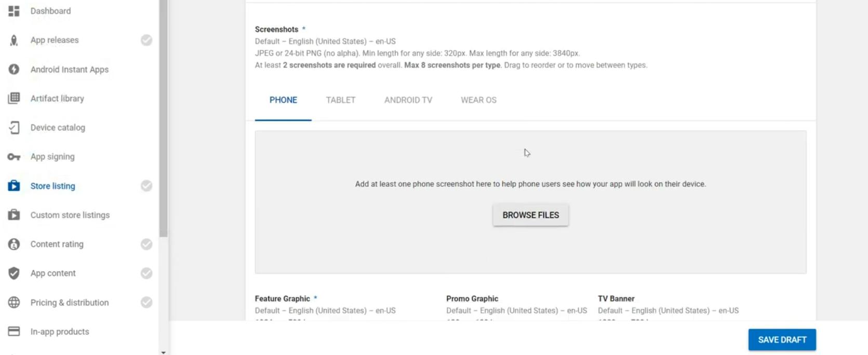The height and width of the screenshot is (355, 868).
Task: Click checkmark next to App releases
Action: [x=146, y=40]
